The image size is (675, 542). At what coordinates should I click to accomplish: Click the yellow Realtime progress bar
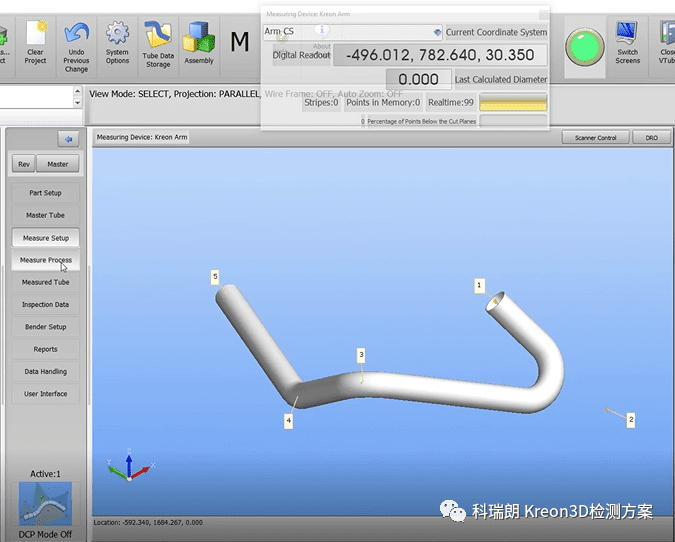click(513, 102)
